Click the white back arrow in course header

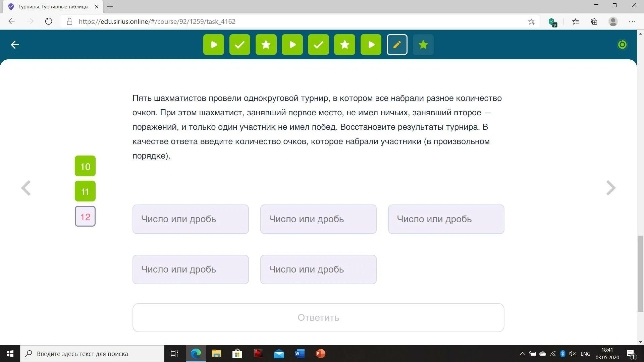(x=15, y=45)
